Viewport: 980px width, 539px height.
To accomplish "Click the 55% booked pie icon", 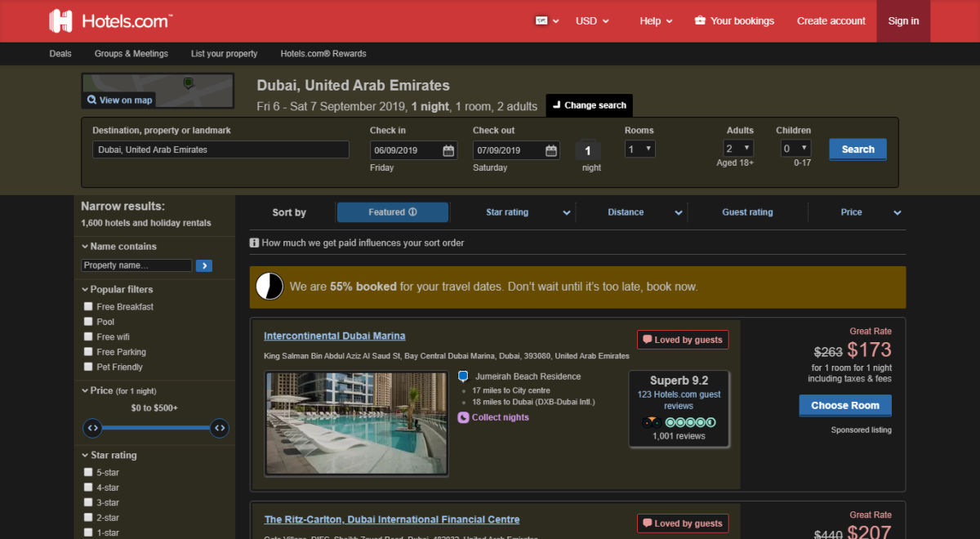I will click(269, 287).
